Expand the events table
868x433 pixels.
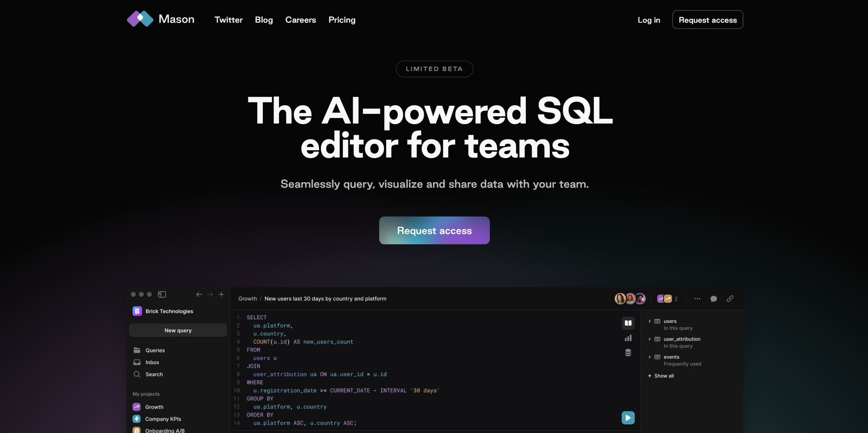tap(650, 357)
